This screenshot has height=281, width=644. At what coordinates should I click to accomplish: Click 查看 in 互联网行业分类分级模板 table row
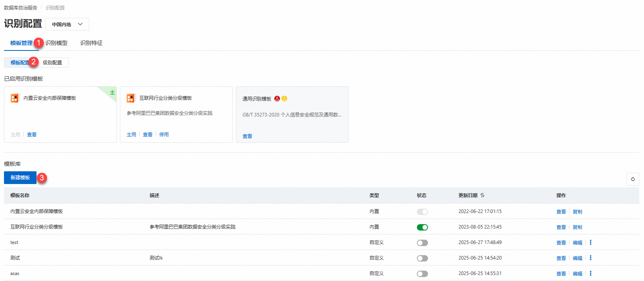click(561, 227)
